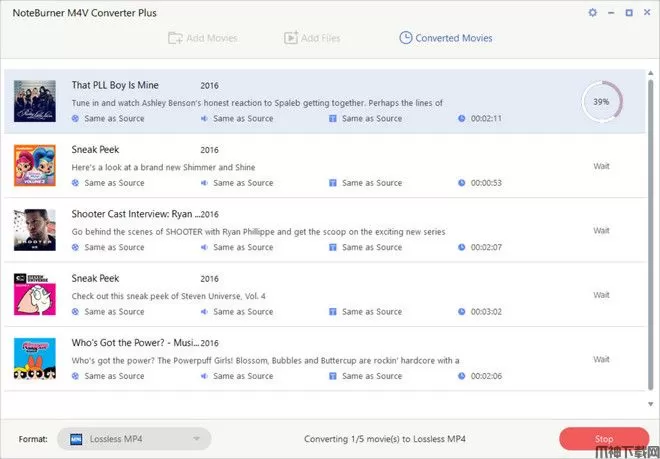Click the MP4 format icon in dropdown
The image size is (660, 459).
click(x=76, y=438)
